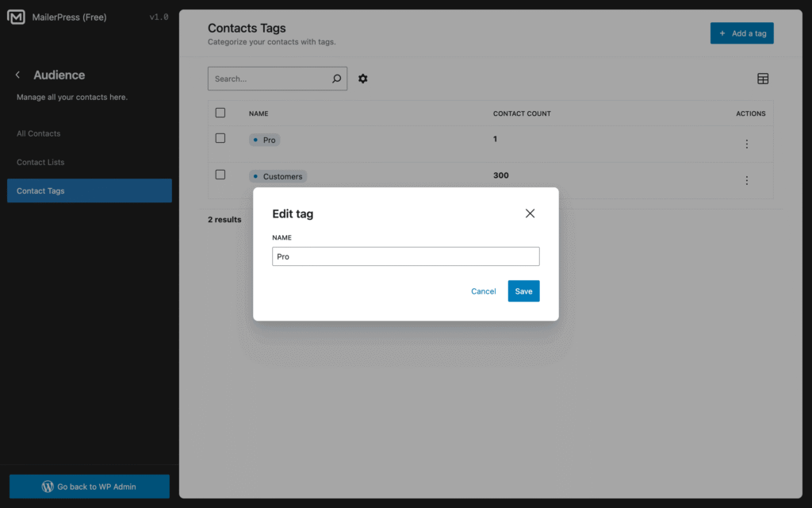The width and height of the screenshot is (812, 508).
Task: Open Contact Lists from the sidebar
Action: 40,162
